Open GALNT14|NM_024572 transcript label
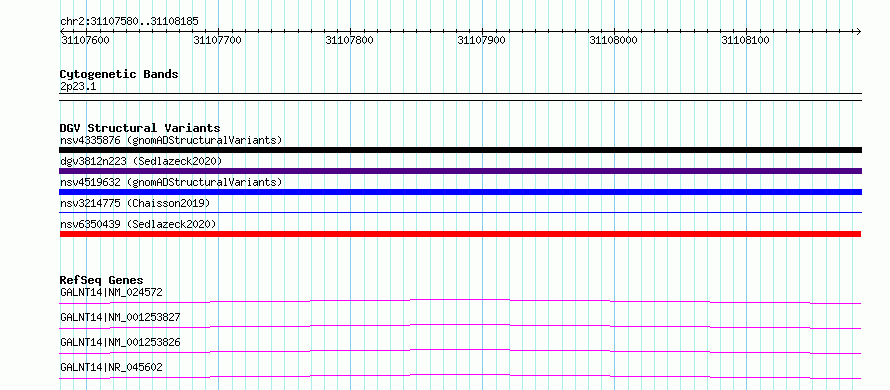Screen dimensions: 890x390 [x=111, y=292]
